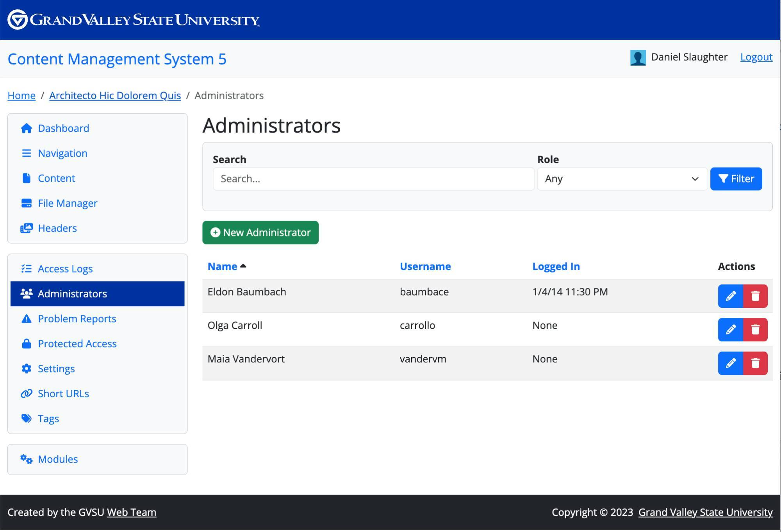Click the edit pencil icon for Olga Carroll
The width and height of the screenshot is (781, 532).
click(x=730, y=330)
